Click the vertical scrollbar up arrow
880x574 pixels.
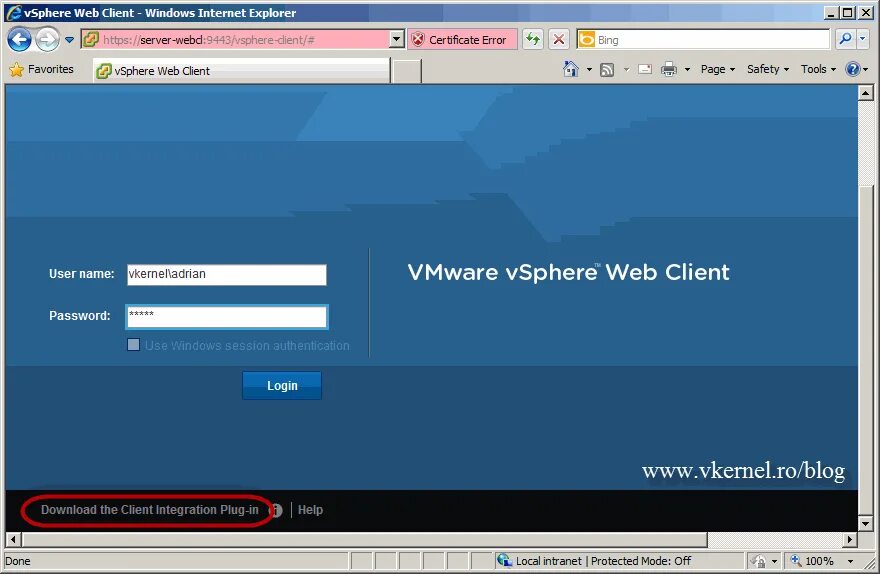tap(865, 93)
